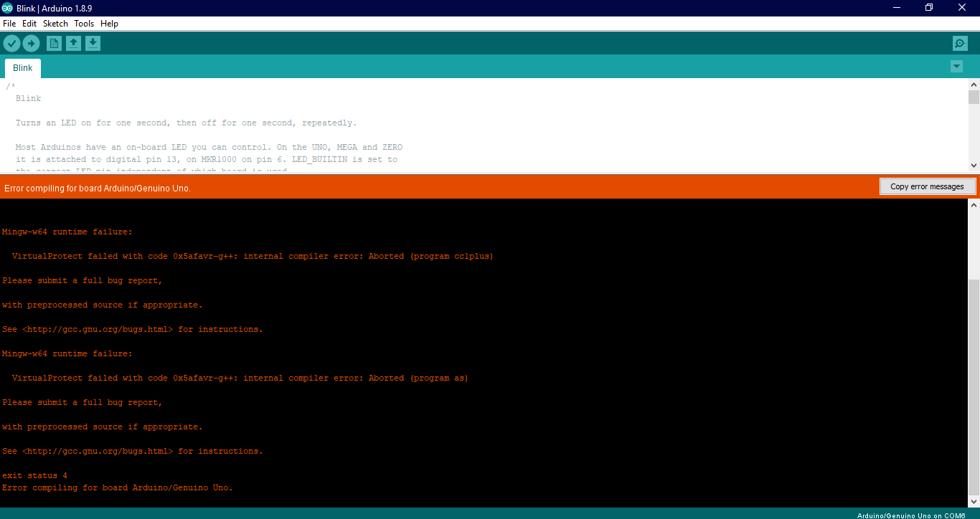Click the Verify (checkmark) compile icon
Viewport: 980px width, 519px height.
coord(11,43)
